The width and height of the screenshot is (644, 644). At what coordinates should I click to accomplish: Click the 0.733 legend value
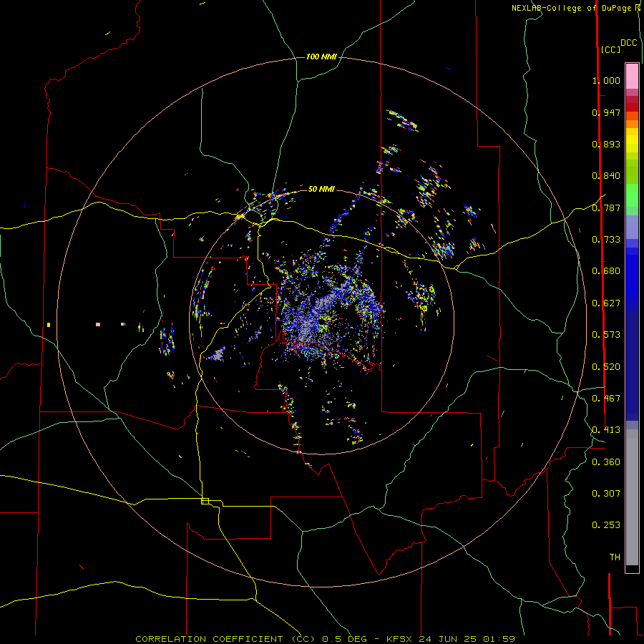pos(606,240)
